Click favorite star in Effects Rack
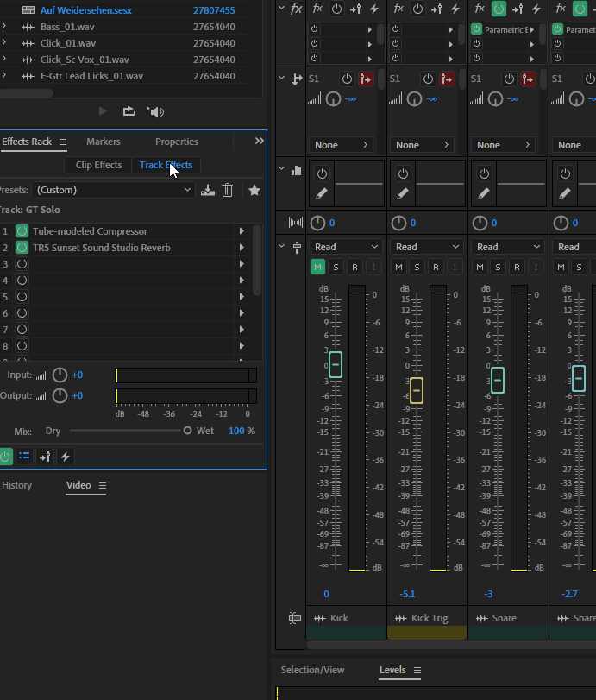The image size is (596, 700). tap(254, 191)
